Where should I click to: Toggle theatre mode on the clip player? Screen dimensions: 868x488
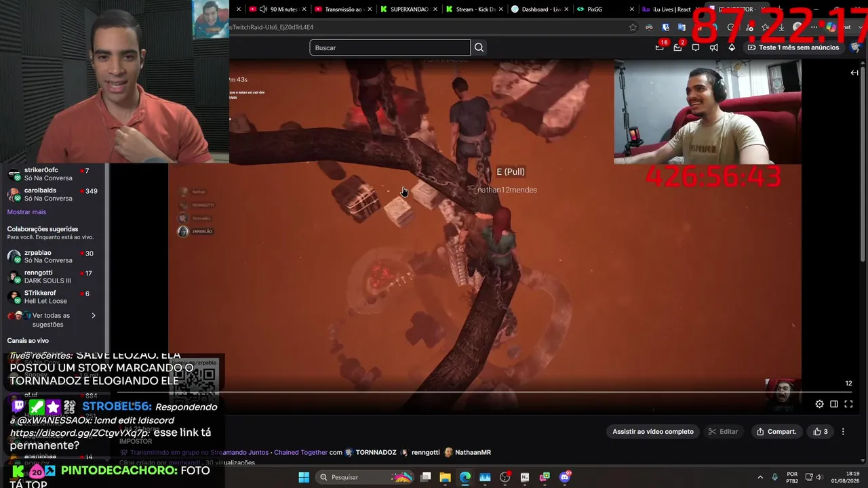tap(834, 404)
